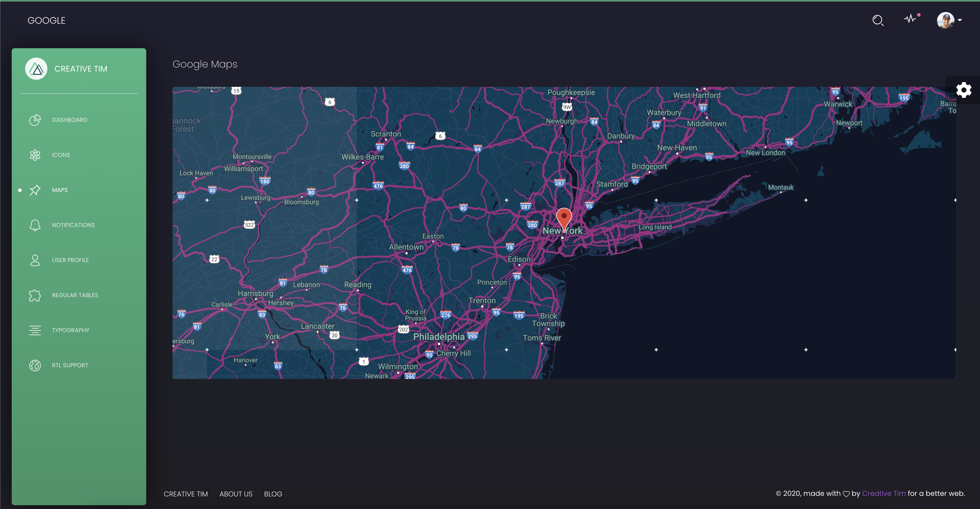Open the About Us footer link

[236, 494]
